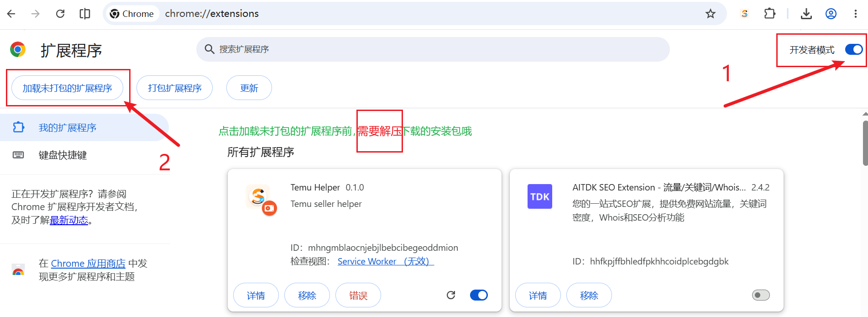Click the 'Temu seller helper' description
Viewport: 868px width, 317px height.
(326, 204)
